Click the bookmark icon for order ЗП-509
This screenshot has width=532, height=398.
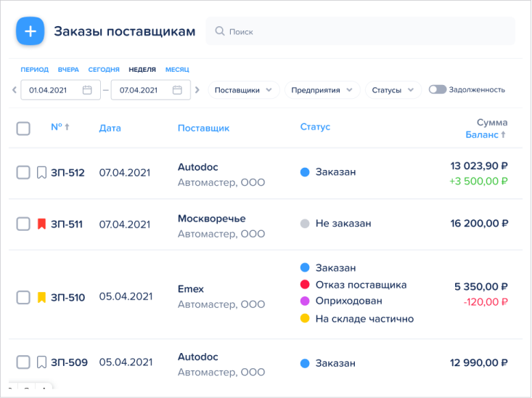click(41, 362)
